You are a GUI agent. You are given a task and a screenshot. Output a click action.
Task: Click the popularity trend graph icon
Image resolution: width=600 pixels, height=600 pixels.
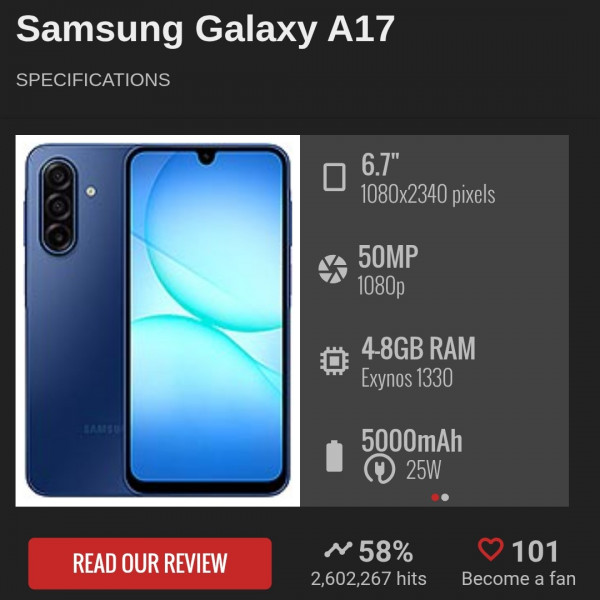(x=338, y=550)
